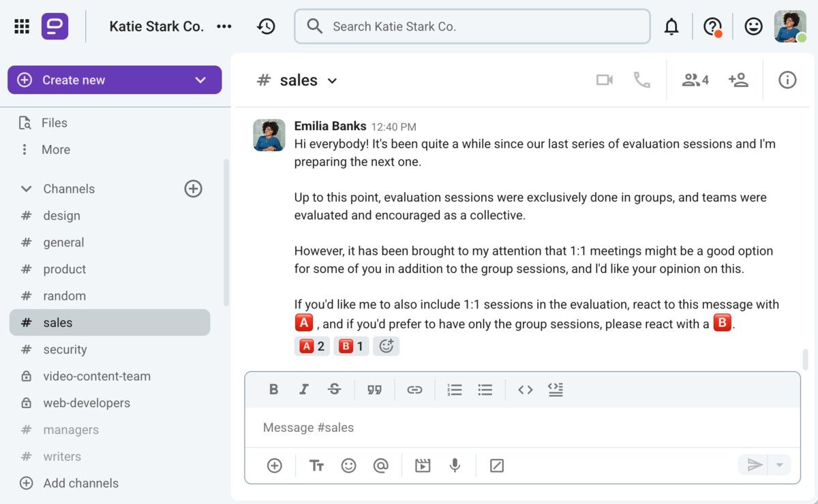The height and width of the screenshot is (504, 818).
Task: Toggle italic formatting in message editor
Action: point(304,390)
